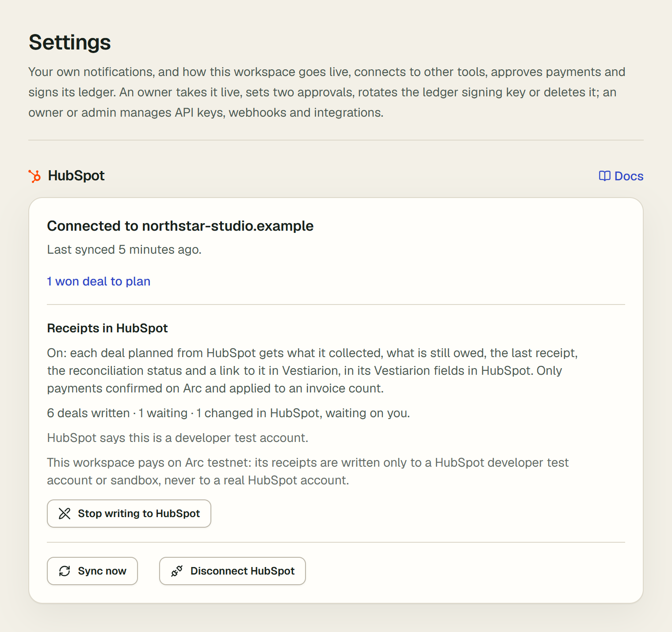Viewport: 672px width, 632px height.
Task: Click the 'On: each deal planned from HubSpot' description
Action: (313, 371)
